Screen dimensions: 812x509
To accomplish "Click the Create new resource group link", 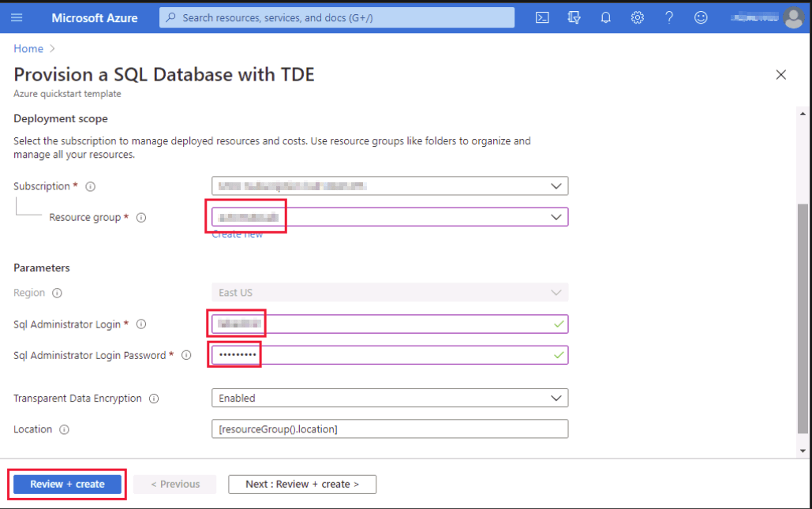I will pos(237,234).
